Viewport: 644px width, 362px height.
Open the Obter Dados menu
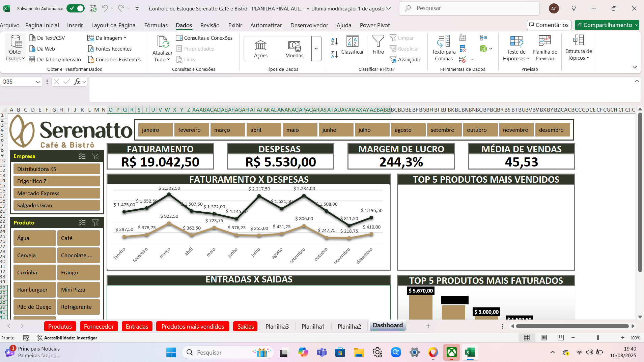16,48
